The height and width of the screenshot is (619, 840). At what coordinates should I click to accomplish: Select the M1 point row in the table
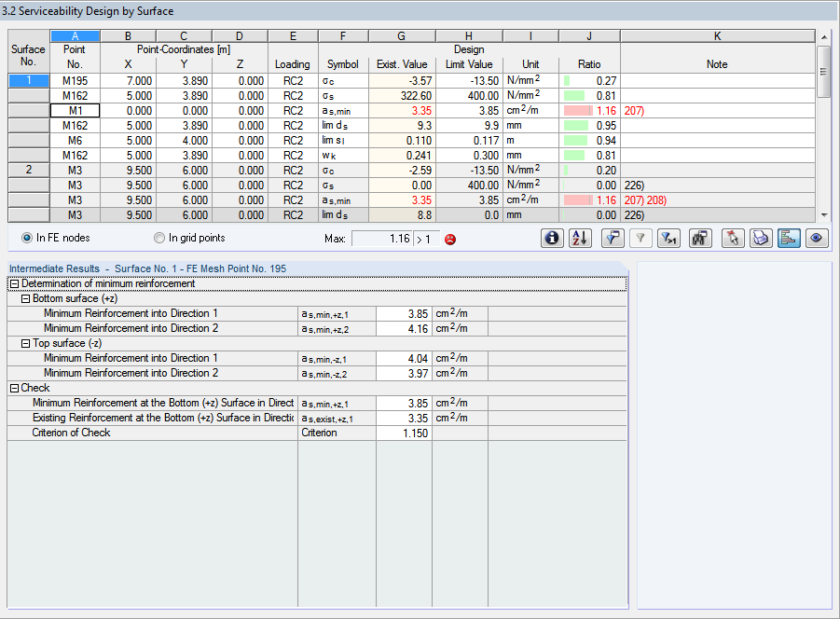pos(75,110)
